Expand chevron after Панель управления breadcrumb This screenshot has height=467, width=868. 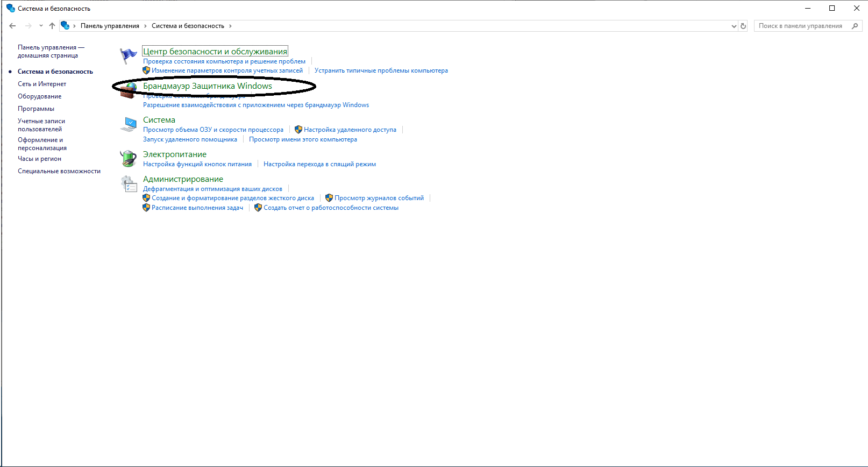[x=145, y=26]
